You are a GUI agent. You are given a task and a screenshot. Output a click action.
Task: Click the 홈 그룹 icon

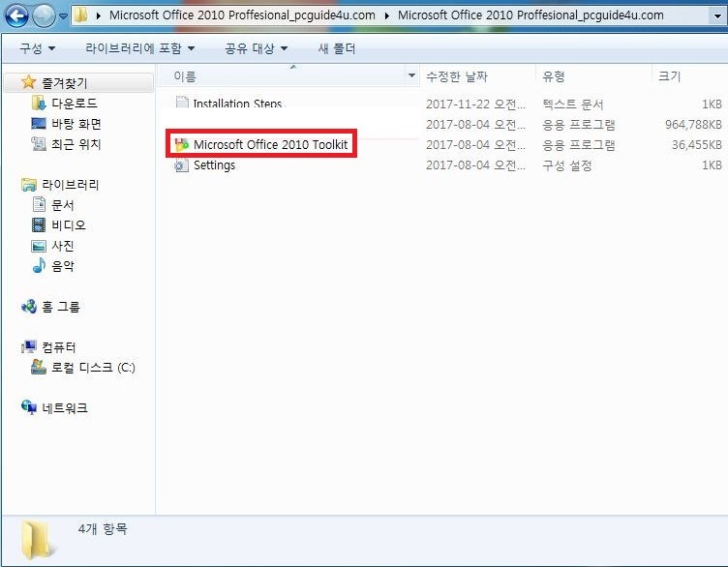[29, 306]
